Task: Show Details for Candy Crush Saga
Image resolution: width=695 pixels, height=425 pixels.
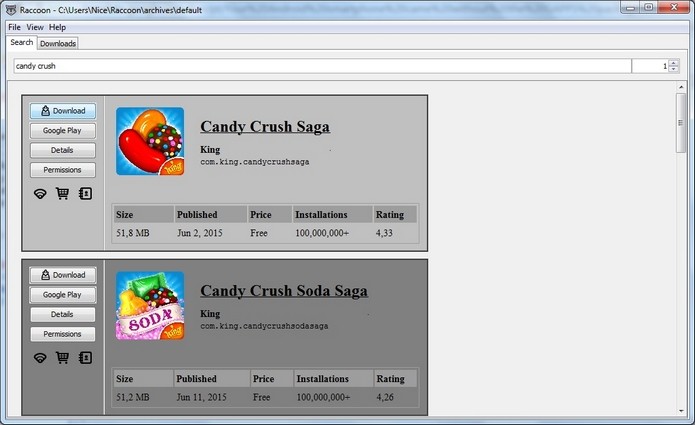Action: pyautogui.click(x=62, y=150)
